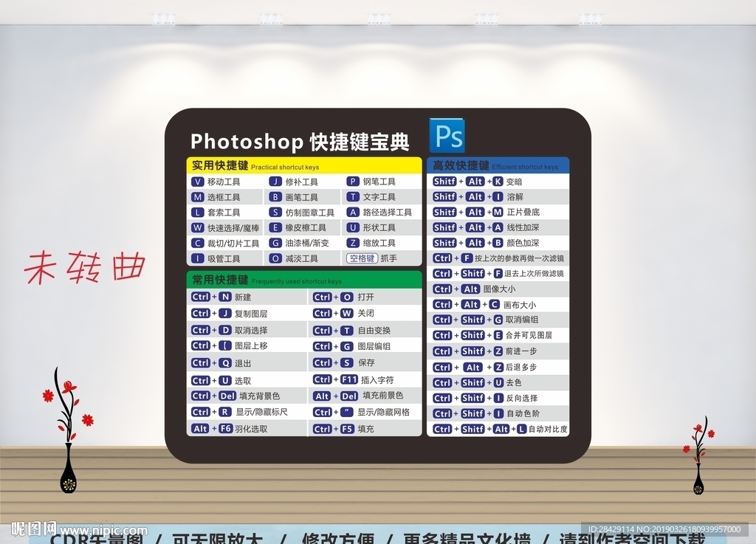Viewport: 756px width, 544px height.
Task: Click the 线性加深 label
Action: [x=523, y=228]
